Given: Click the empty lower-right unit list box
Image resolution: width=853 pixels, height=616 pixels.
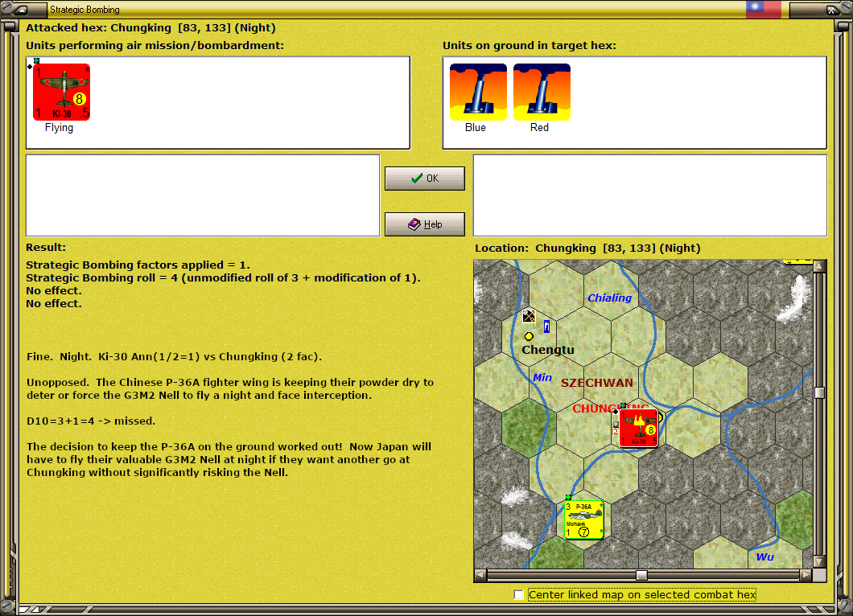Looking at the screenshot, I should 650,195.
